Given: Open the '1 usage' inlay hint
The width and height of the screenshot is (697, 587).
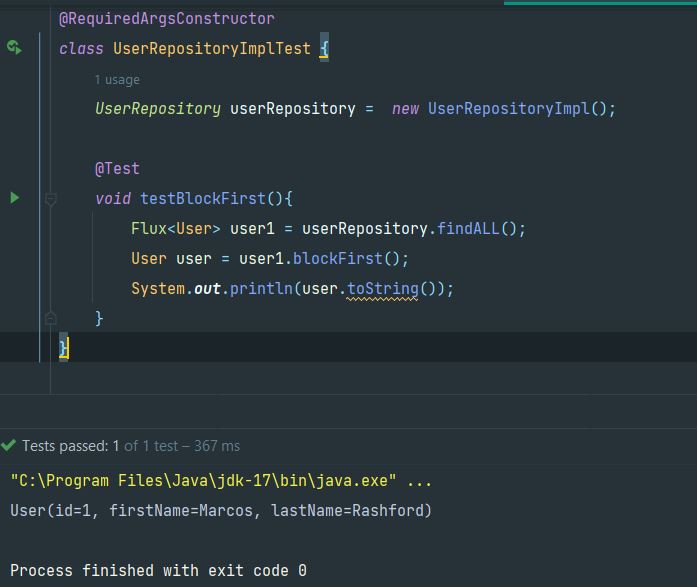Looking at the screenshot, I should (117, 80).
